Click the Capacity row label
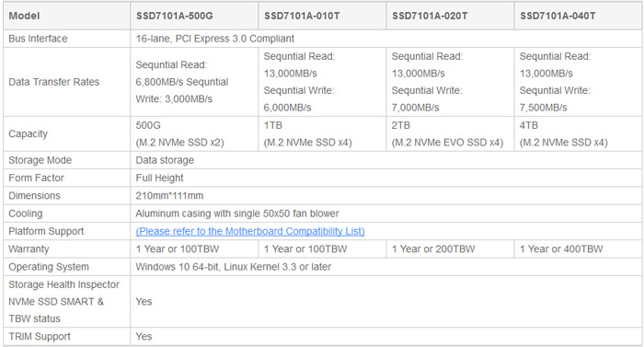Viewport: 644px width, 347px height. [28, 134]
